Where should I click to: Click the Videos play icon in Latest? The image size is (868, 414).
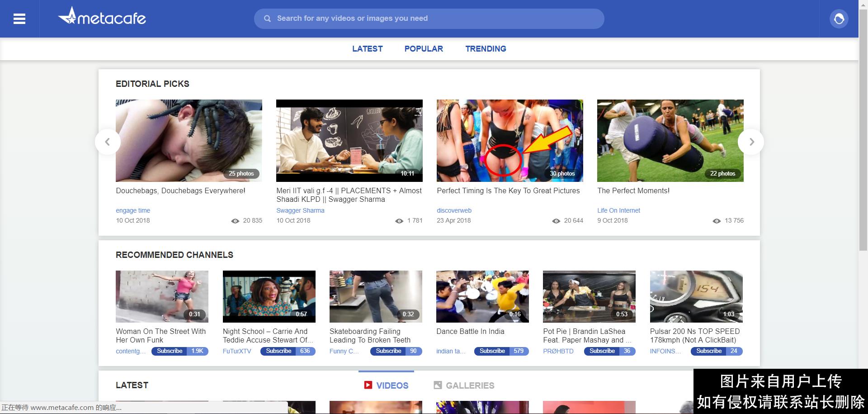[368, 385]
